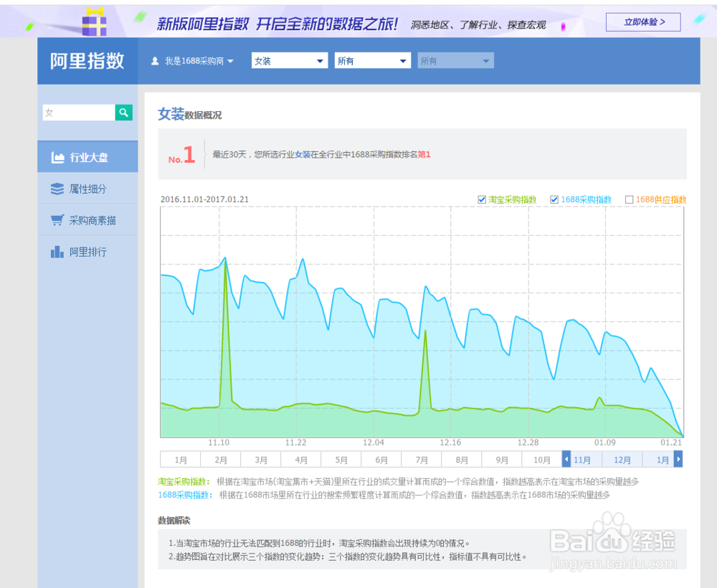Click the 采购商素描 shopping cart icon
This screenshot has height=588, width=717.
[x=57, y=220]
